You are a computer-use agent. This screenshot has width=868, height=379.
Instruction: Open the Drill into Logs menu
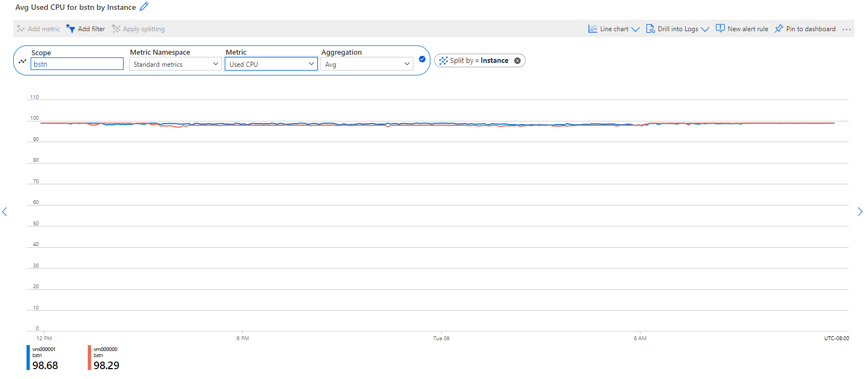pyautogui.click(x=678, y=29)
